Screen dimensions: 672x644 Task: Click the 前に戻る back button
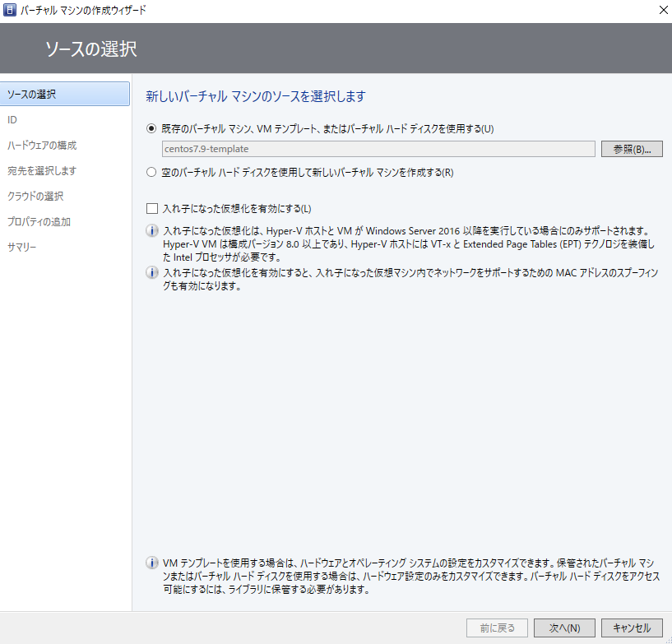tap(497, 628)
